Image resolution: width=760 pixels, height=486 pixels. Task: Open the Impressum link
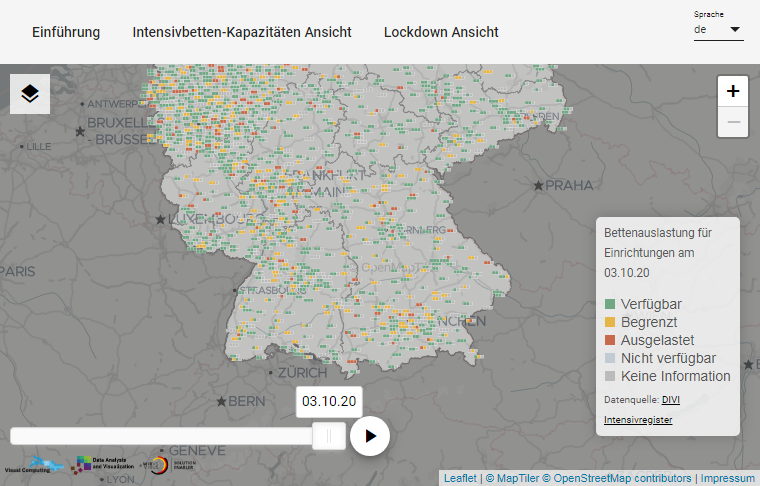coord(727,478)
